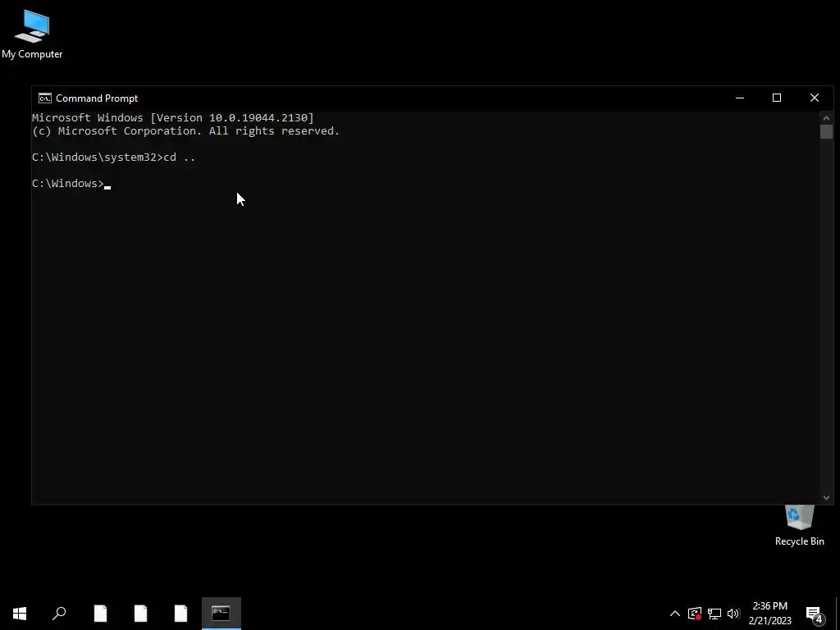Click the console scrollbar thumb
This screenshot has width=840, height=630.
[826, 131]
